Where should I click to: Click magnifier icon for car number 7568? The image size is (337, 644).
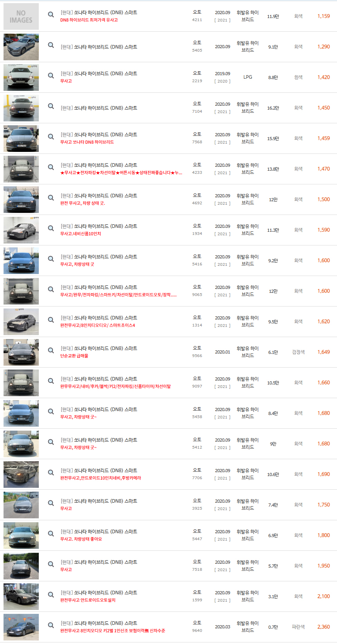[x=51, y=137]
